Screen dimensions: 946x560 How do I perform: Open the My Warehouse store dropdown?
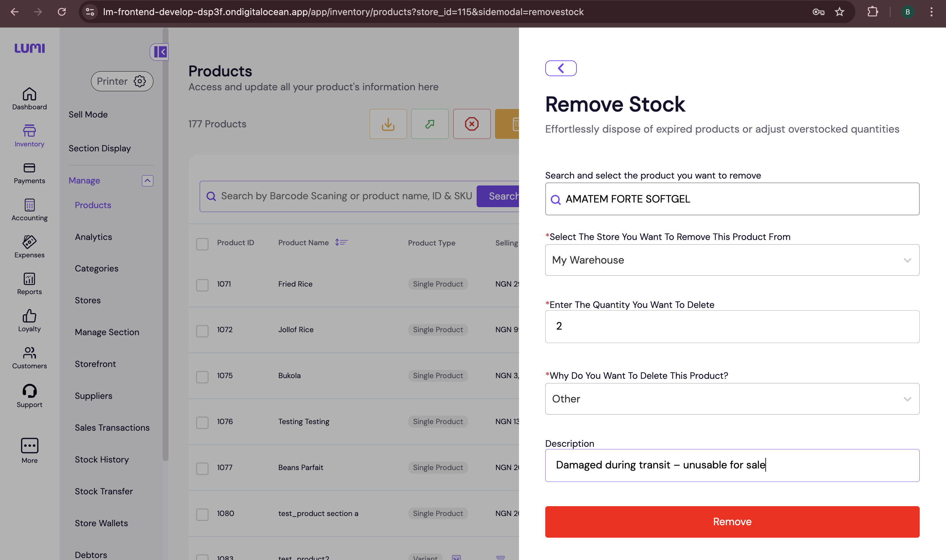[x=732, y=260]
